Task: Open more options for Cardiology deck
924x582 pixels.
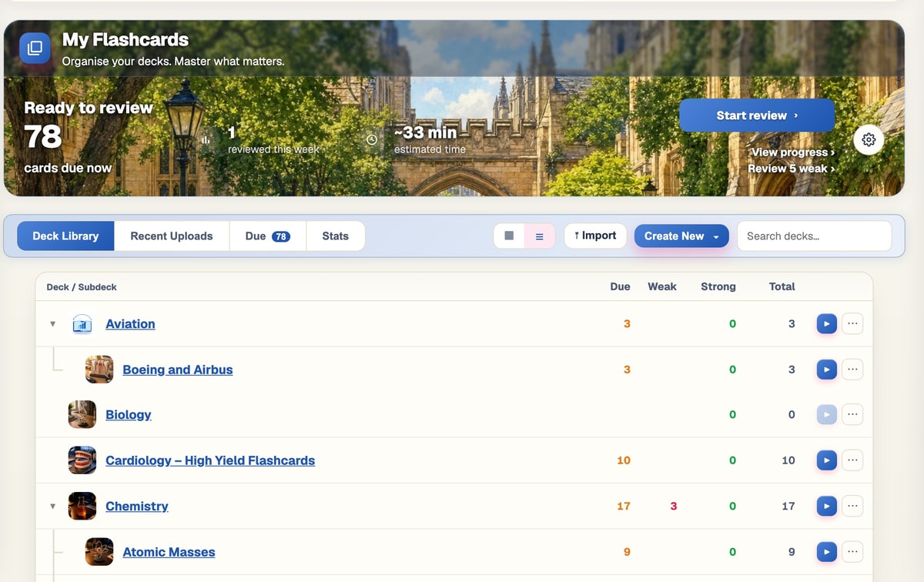Action: (x=852, y=460)
